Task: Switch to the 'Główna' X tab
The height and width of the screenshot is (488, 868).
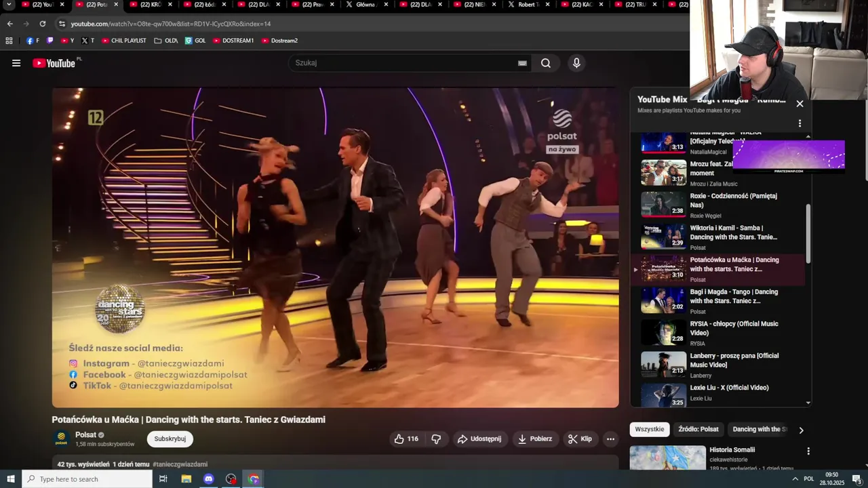Action: click(x=366, y=5)
